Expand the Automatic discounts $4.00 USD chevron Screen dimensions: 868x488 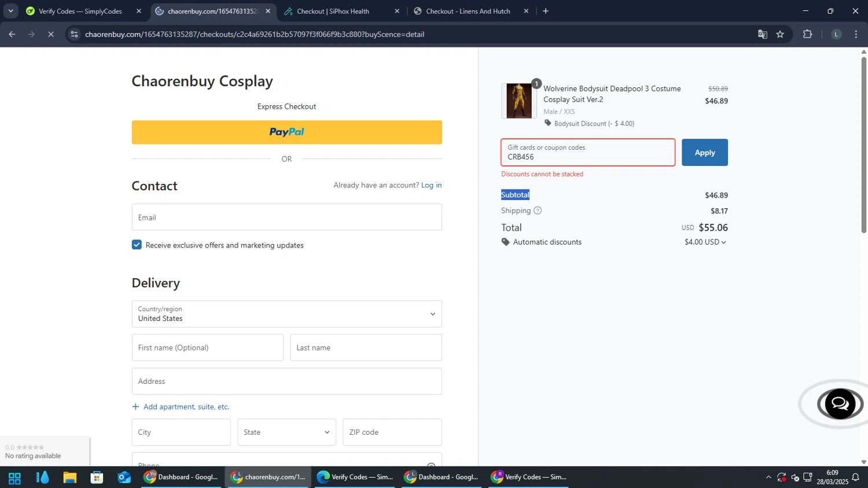coord(723,242)
